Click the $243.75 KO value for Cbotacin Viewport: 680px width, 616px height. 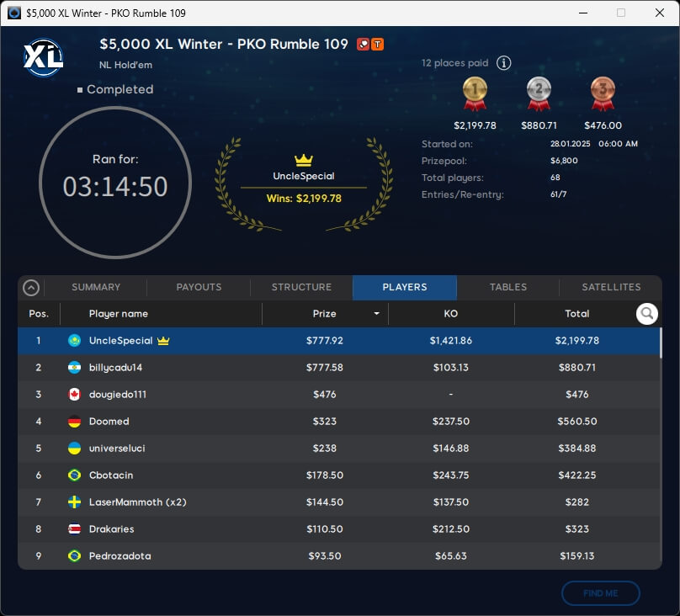point(450,475)
